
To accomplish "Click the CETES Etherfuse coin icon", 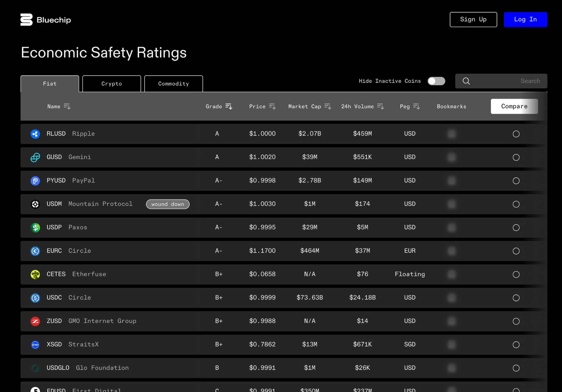I will tap(35, 274).
